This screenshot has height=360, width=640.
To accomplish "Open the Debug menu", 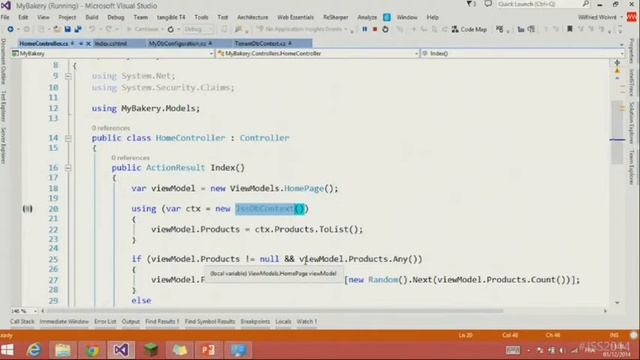I will coord(116,17).
